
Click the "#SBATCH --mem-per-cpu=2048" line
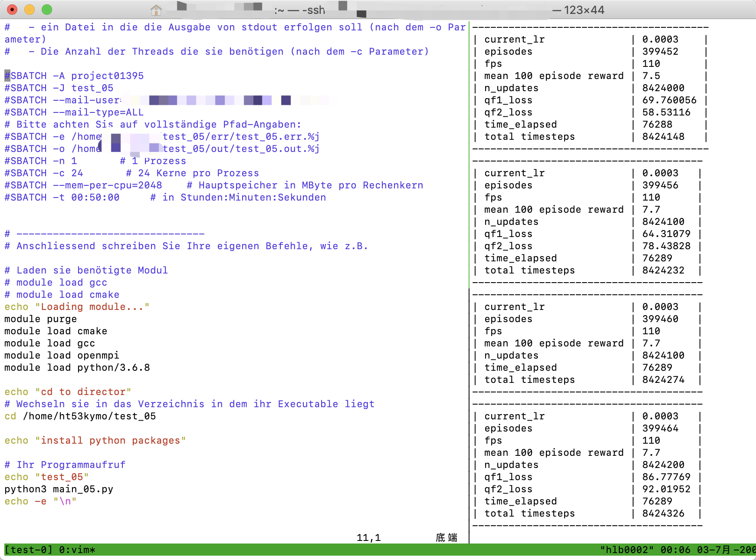point(83,185)
